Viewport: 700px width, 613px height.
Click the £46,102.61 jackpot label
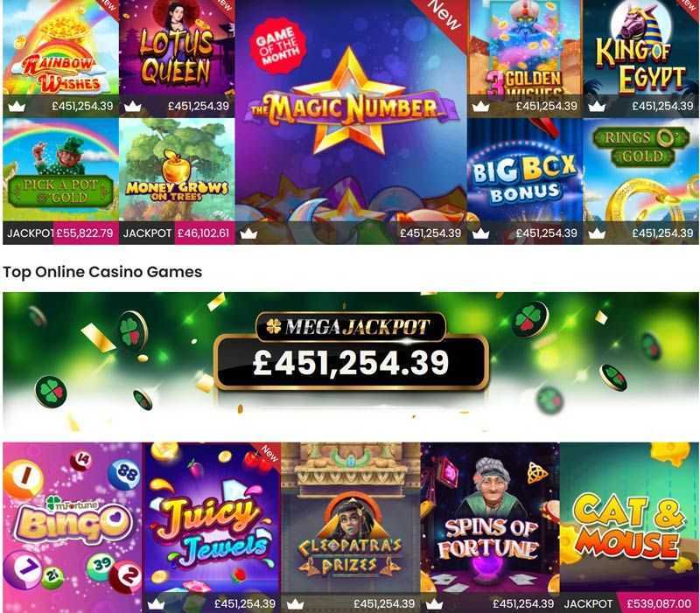pyautogui.click(x=205, y=233)
